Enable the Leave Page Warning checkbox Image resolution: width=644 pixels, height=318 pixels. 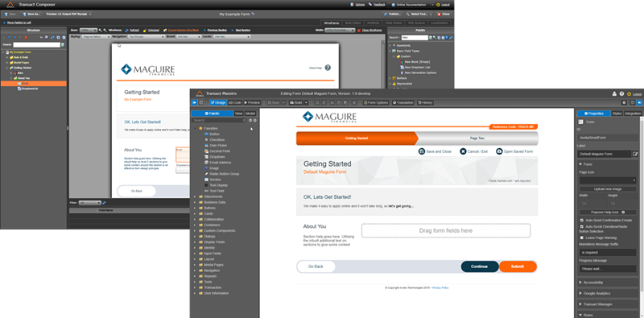581,237
